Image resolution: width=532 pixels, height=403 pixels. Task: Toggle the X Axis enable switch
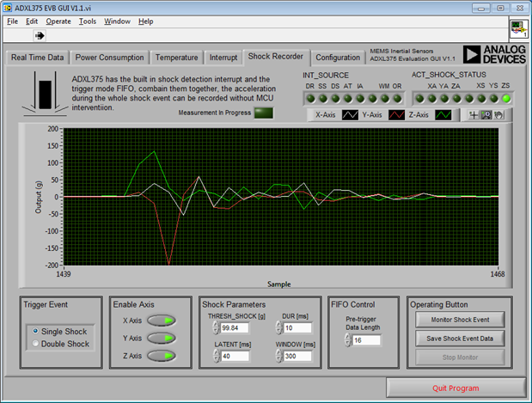click(161, 321)
